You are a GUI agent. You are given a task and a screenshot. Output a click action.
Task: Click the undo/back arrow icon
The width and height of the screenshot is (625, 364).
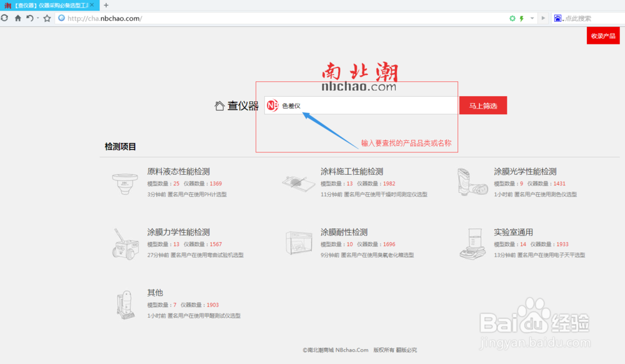(30, 18)
